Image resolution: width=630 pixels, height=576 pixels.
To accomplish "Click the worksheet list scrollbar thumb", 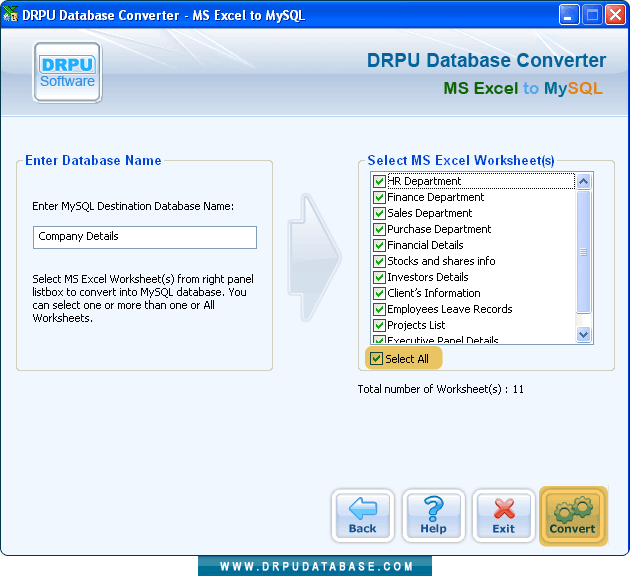I will pos(583,252).
